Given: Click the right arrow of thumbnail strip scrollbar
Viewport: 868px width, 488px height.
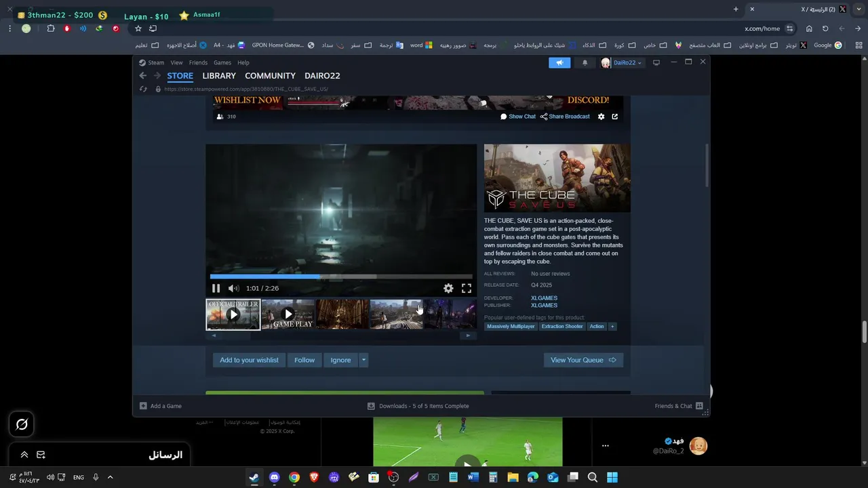Looking at the screenshot, I should 467,335.
